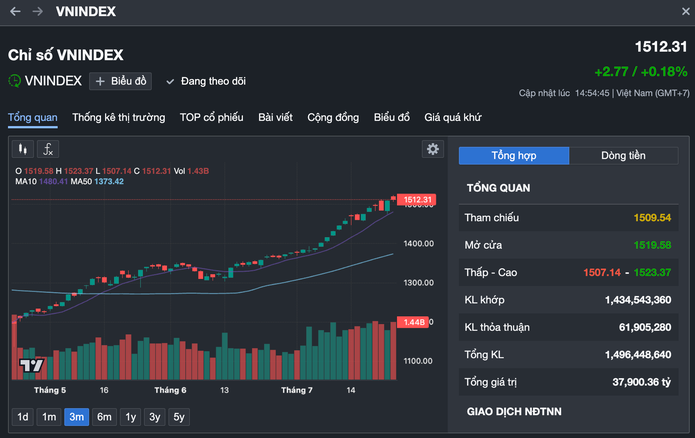The image size is (695, 438).
Task: Click the 1400.00 price axis label
Action: pyautogui.click(x=418, y=243)
